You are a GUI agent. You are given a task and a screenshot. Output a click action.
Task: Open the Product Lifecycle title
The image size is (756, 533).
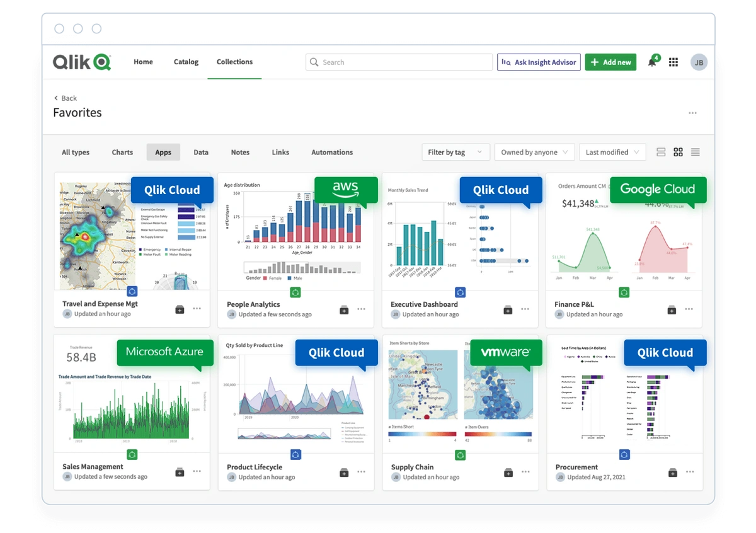[x=255, y=467]
